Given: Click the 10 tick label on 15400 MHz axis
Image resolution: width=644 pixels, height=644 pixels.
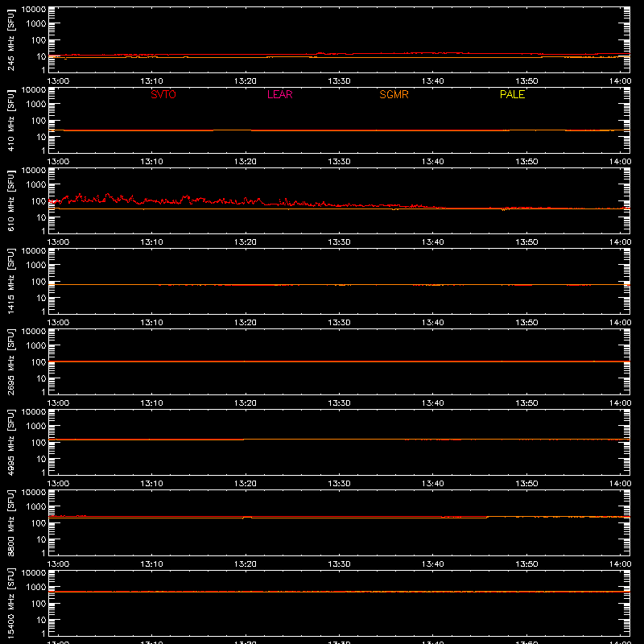Looking at the screenshot, I should [41, 620].
